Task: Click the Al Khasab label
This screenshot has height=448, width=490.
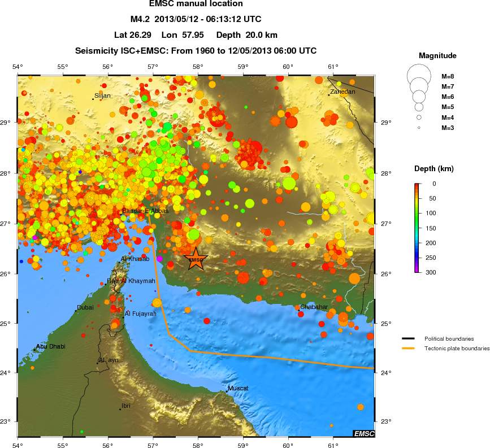Action: tap(135, 259)
